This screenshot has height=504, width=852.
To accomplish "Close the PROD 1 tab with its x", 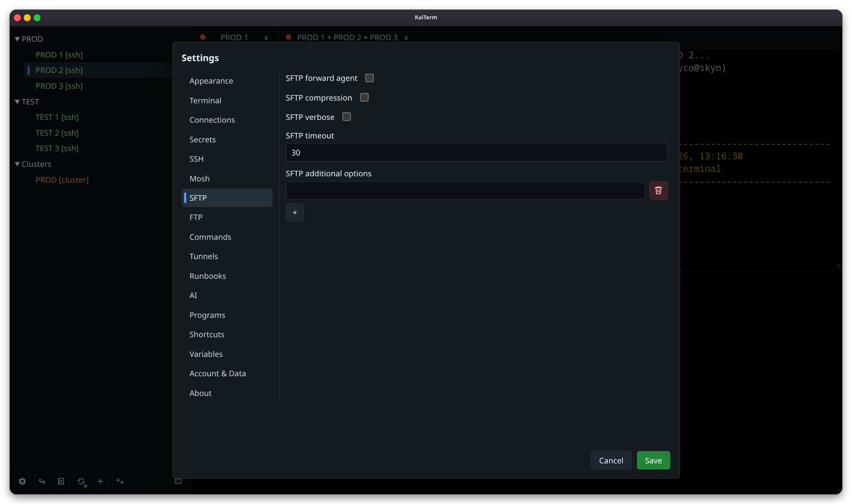I will (x=266, y=38).
